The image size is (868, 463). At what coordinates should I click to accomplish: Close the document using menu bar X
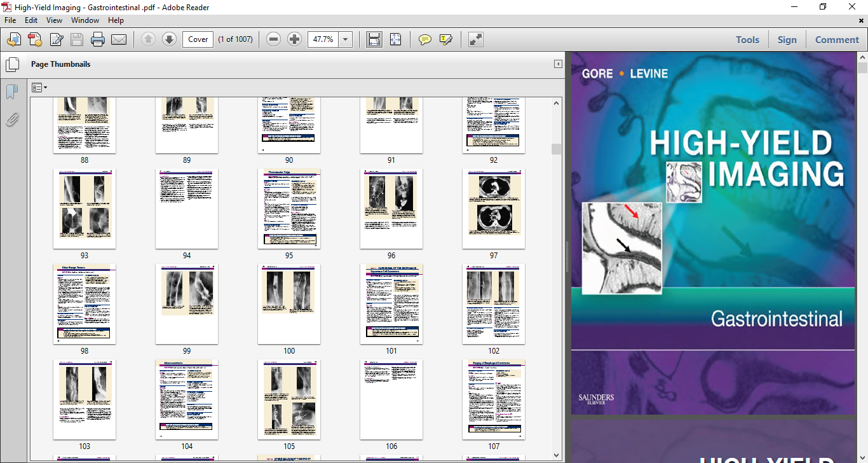click(x=862, y=20)
